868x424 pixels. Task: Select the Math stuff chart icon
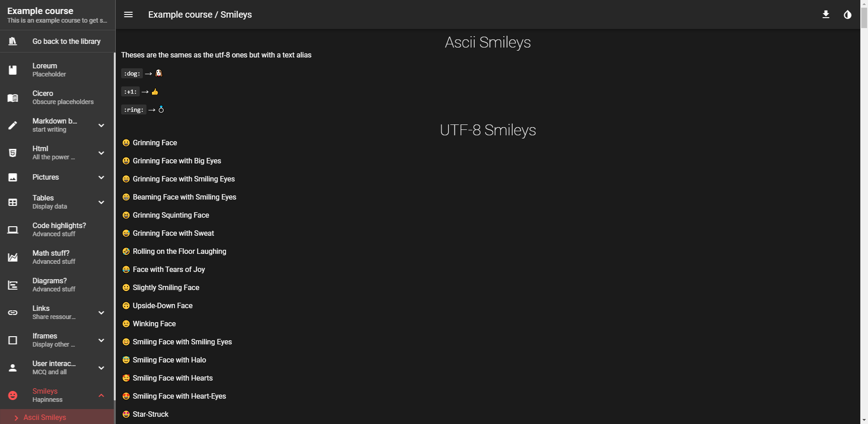click(x=13, y=257)
